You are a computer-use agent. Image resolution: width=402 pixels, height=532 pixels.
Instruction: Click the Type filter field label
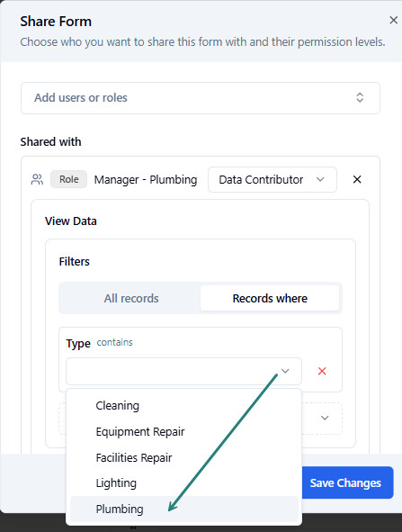78,344
